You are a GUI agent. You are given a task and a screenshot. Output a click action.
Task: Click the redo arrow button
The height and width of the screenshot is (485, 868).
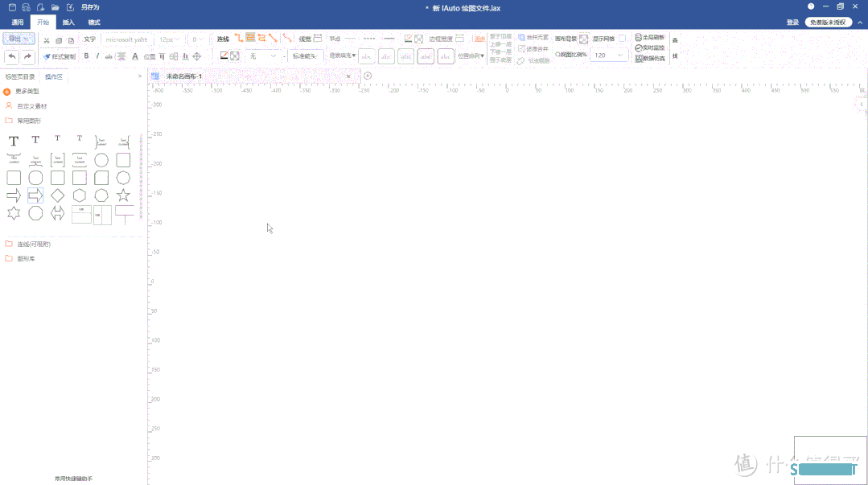coord(27,56)
